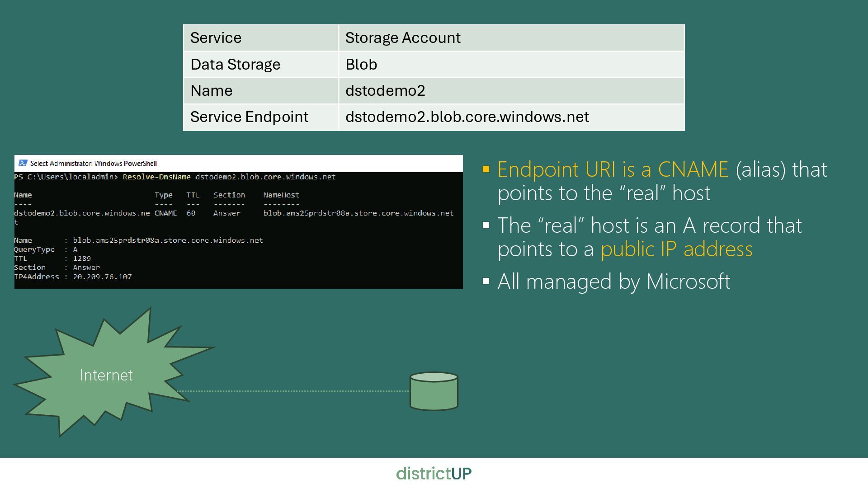Click the PowerShell icon in the title bar

coord(23,163)
